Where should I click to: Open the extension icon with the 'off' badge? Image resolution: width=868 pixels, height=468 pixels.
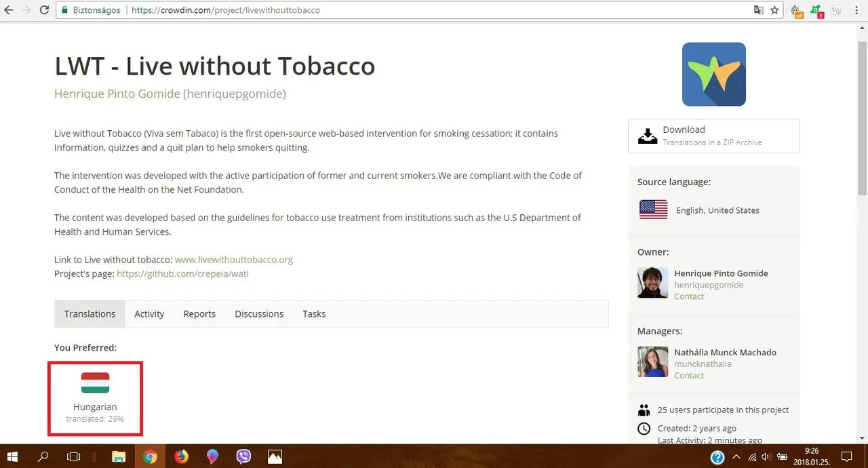pyautogui.click(x=797, y=11)
